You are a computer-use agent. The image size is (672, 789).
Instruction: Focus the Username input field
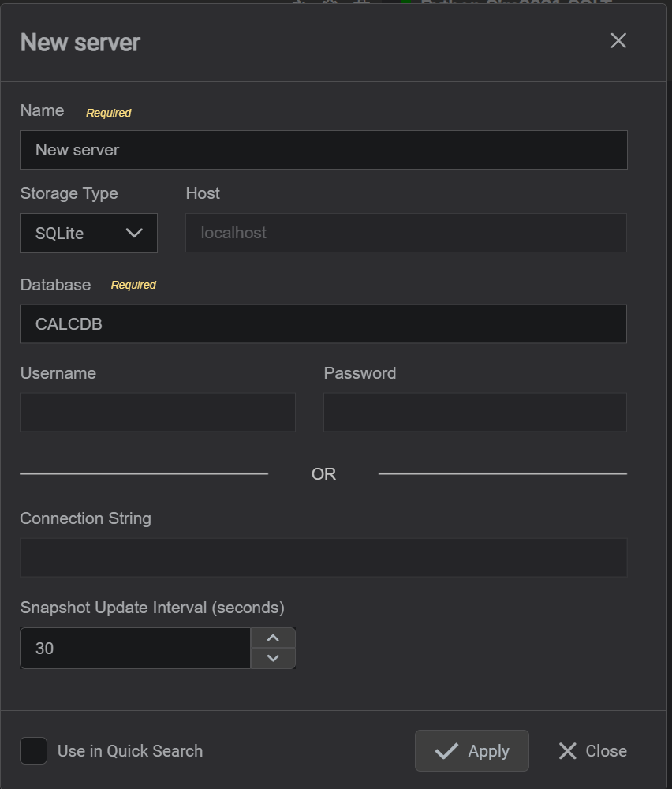[x=158, y=412]
